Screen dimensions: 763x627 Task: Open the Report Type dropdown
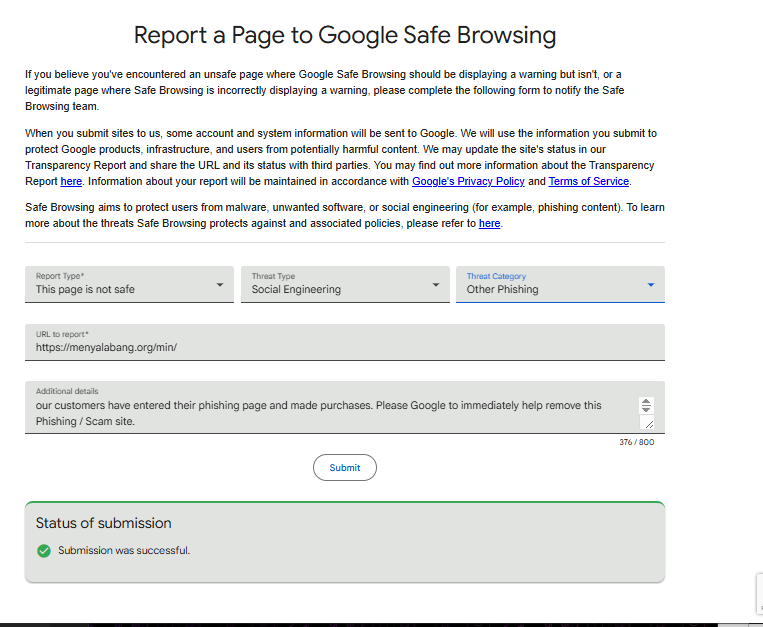pos(129,284)
